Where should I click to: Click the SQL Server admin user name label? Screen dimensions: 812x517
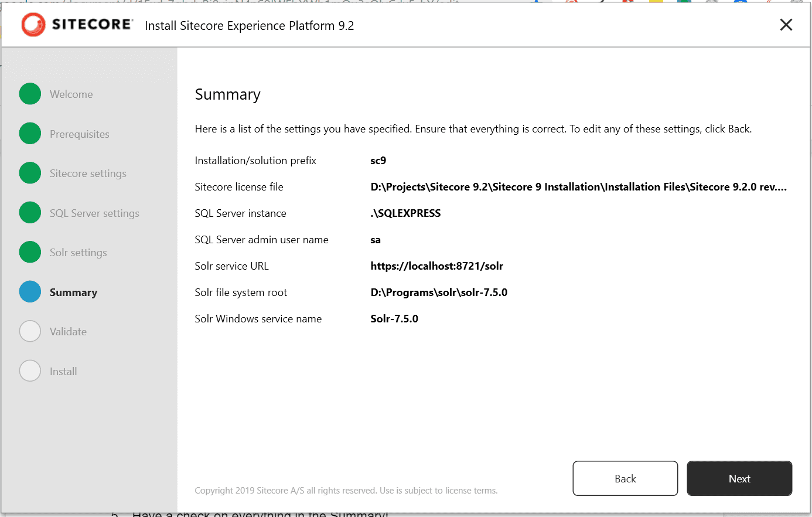pyautogui.click(x=261, y=240)
